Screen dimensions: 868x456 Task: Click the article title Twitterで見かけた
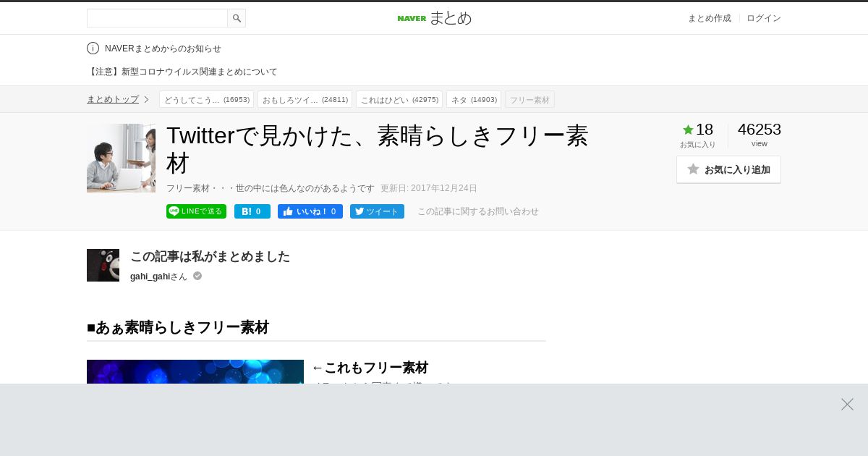[377, 149]
